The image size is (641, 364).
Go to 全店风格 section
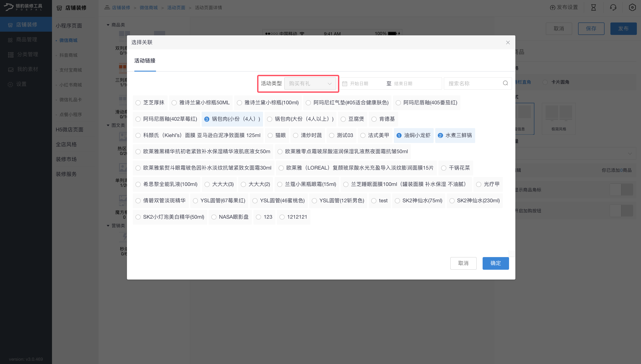[x=66, y=144]
